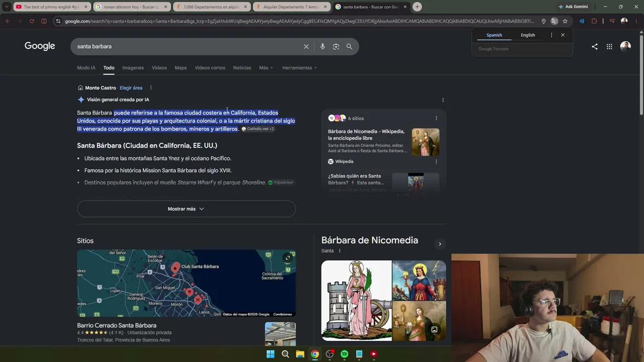Viewport: 644px width, 362px height.
Task: Open the Wikipedia source options menu
Action: (x=436, y=161)
